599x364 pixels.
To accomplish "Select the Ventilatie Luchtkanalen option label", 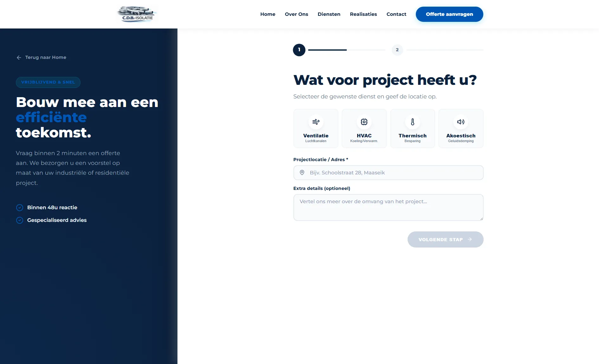I will 316,138.
